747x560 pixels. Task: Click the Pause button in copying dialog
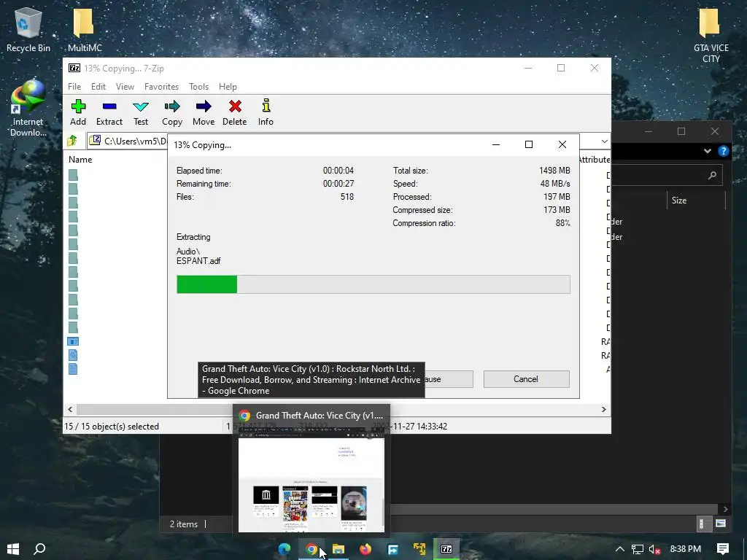click(449, 379)
